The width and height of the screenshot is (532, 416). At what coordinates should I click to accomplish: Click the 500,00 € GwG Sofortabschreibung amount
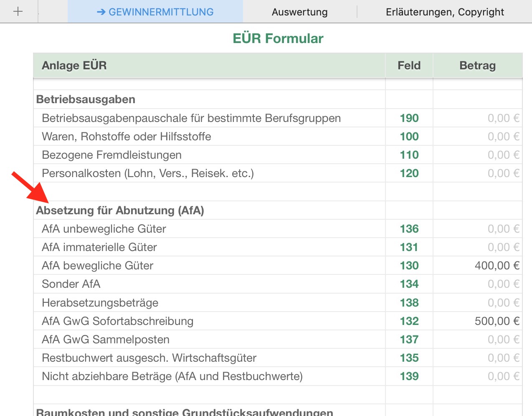pyautogui.click(x=497, y=321)
